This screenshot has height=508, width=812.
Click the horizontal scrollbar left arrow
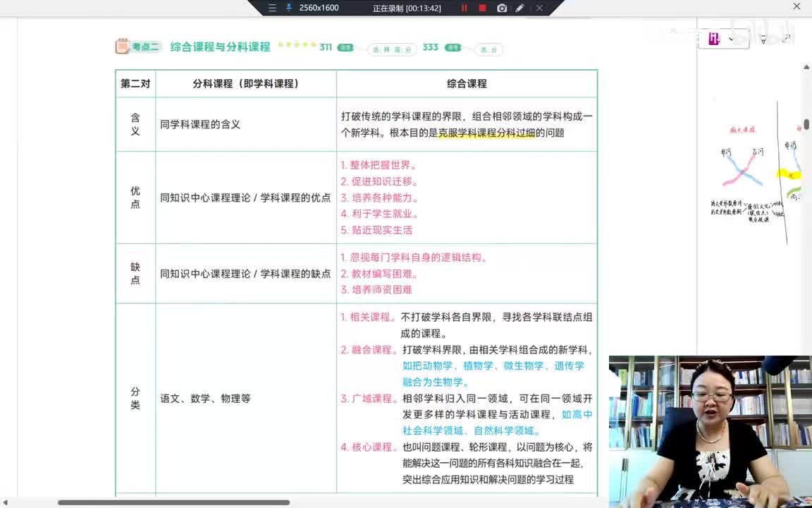tap(6, 502)
